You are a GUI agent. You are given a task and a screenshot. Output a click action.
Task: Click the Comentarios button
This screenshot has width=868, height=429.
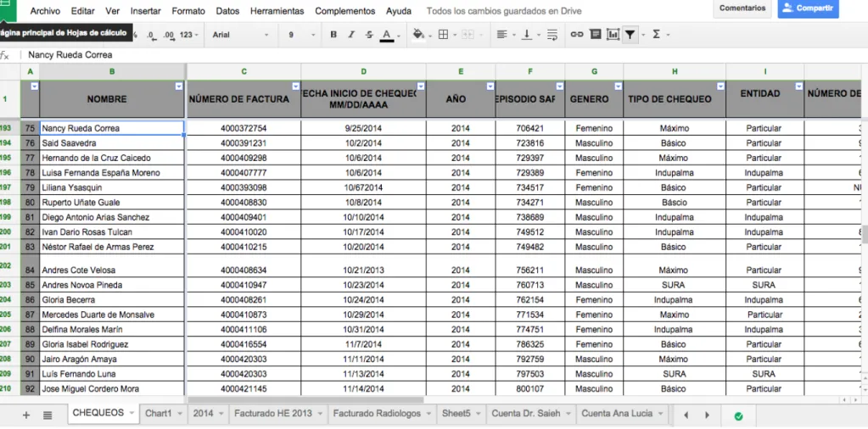[742, 8]
